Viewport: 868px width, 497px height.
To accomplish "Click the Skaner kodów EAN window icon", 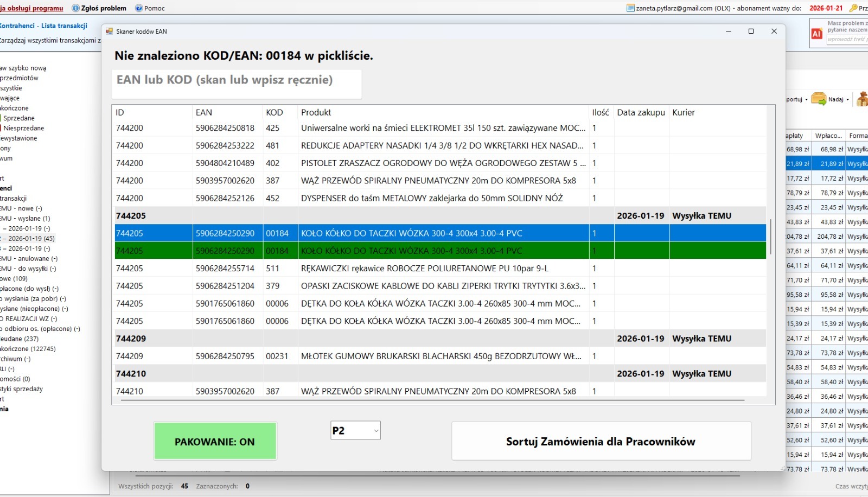I will point(110,31).
